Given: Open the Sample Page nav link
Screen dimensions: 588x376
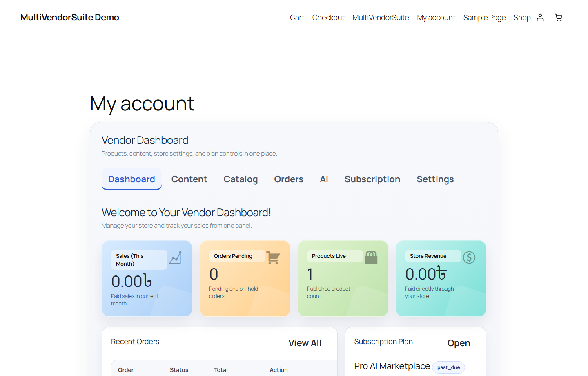Looking at the screenshot, I should tap(484, 17).
